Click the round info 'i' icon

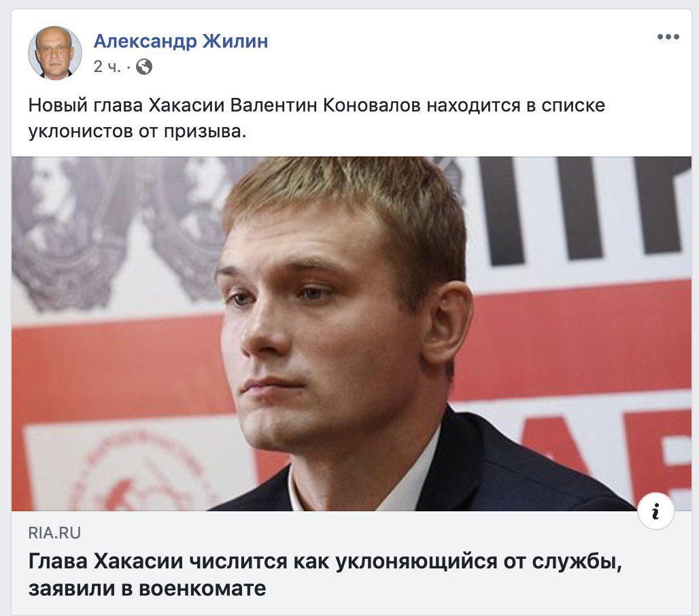(655, 511)
